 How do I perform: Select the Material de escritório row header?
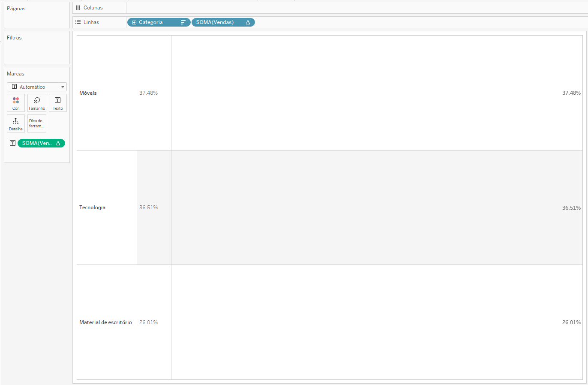[x=105, y=322]
